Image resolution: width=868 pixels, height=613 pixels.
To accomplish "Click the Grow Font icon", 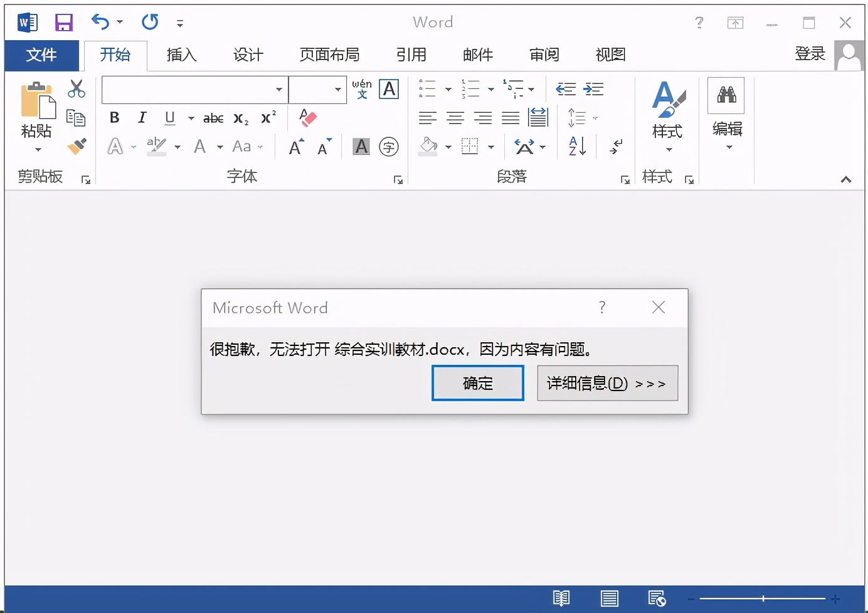I will (296, 147).
